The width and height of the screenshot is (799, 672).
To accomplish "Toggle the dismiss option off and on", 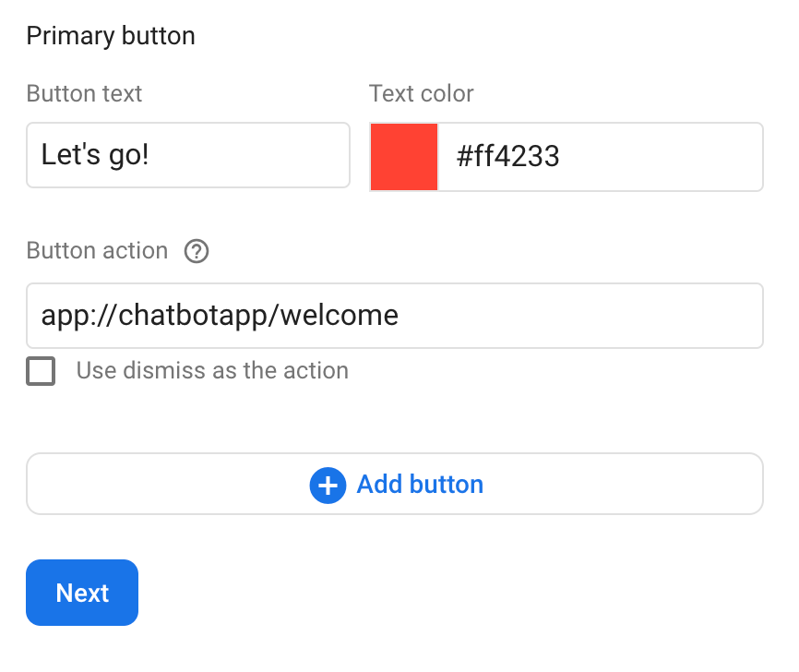I will [41, 371].
